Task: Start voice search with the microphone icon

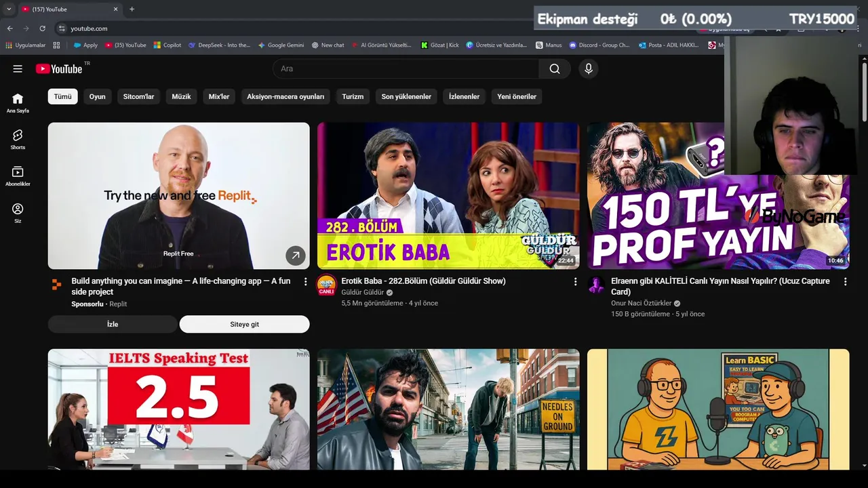Action: (x=589, y=68)
